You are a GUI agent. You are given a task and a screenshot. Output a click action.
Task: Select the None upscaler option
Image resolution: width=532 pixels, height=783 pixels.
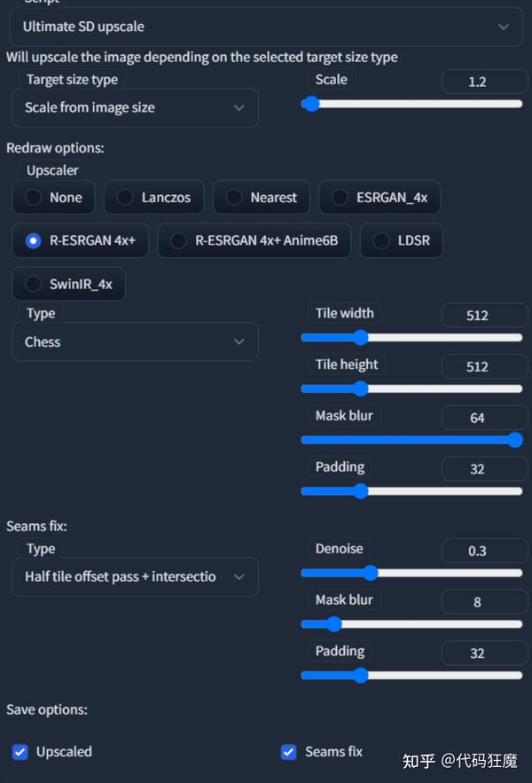(35, 198)
